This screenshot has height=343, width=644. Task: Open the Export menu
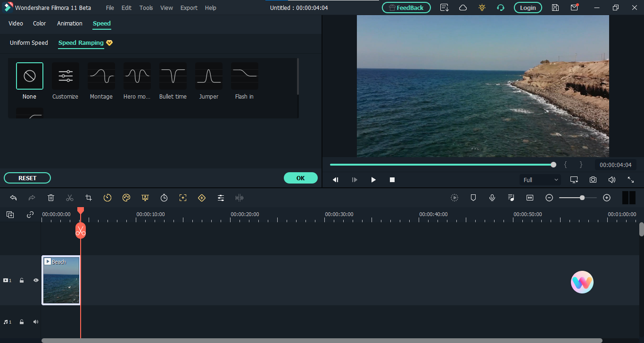[x=189, y=8]
